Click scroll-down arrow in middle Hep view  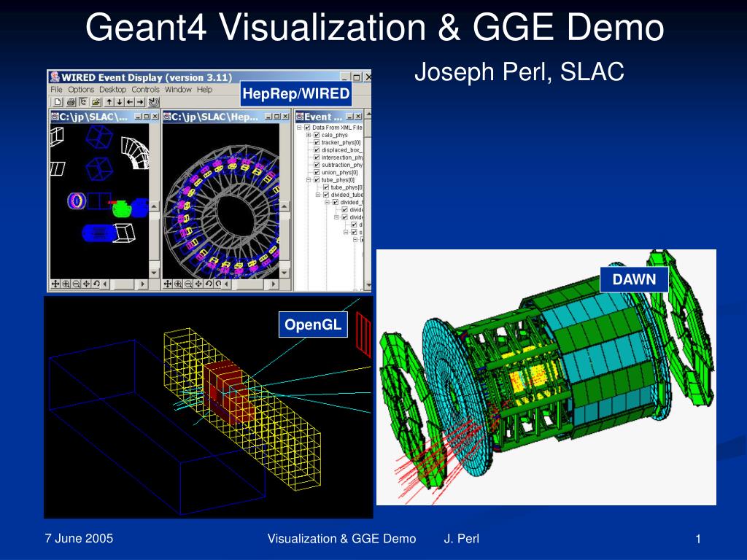(x=285, y=273)
